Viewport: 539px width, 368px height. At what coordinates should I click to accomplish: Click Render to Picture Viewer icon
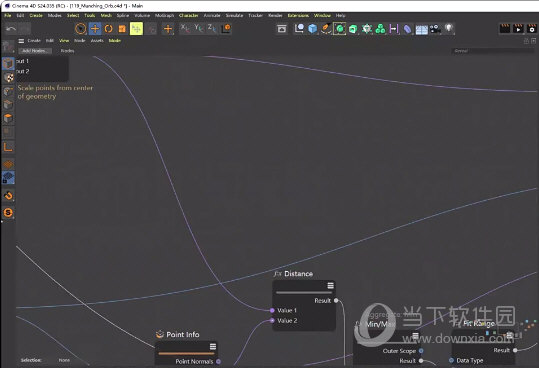[x=518, y=29]
